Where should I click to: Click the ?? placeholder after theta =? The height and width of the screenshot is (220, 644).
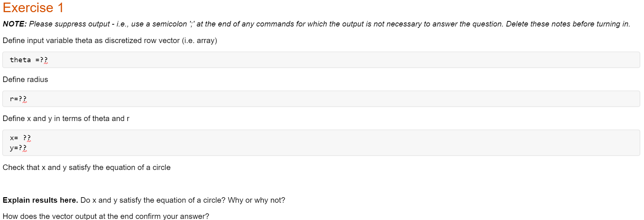[x=44, y=60]
